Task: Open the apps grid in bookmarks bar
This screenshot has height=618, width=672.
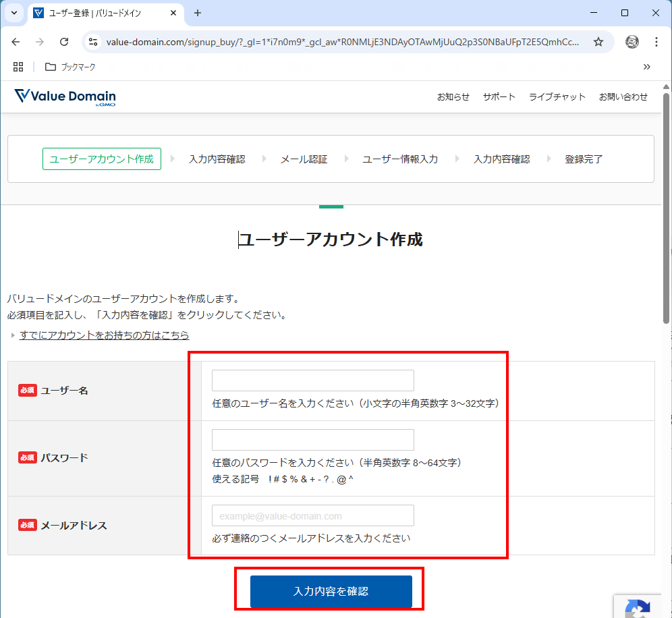Action: pos(18,67)
